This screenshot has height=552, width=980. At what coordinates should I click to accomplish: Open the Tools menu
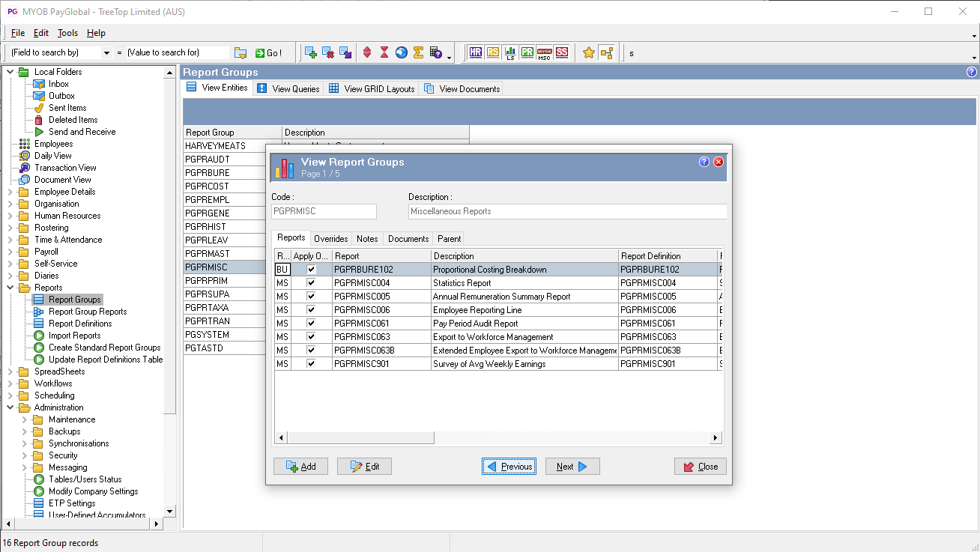pos(67,33)
